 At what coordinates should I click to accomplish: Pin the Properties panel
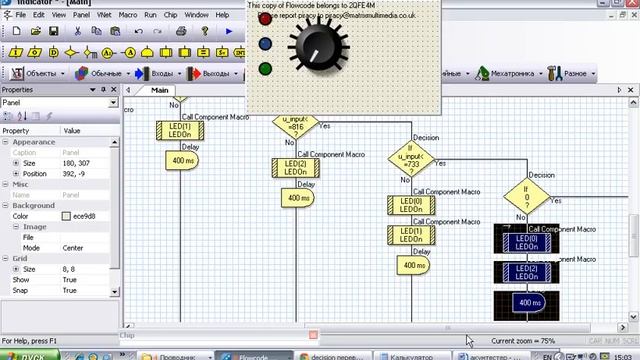point(104,89)
